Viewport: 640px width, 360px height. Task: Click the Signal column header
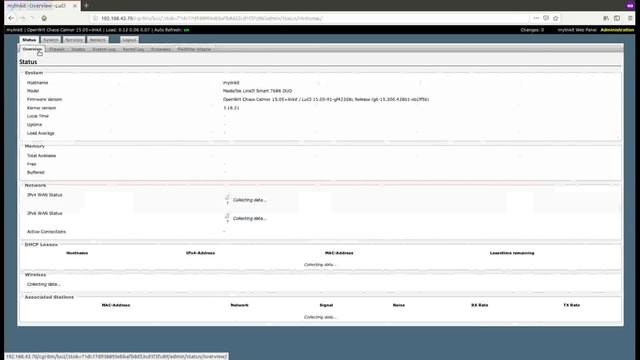326,305
